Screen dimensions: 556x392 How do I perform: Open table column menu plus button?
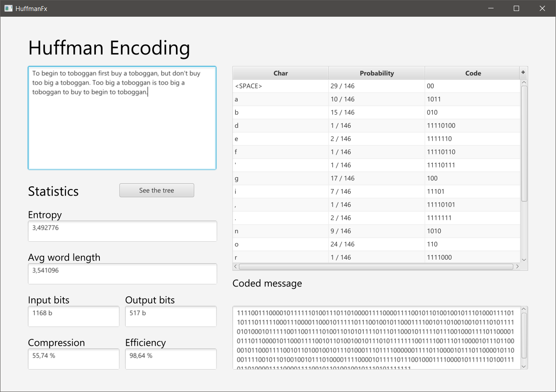523,73
